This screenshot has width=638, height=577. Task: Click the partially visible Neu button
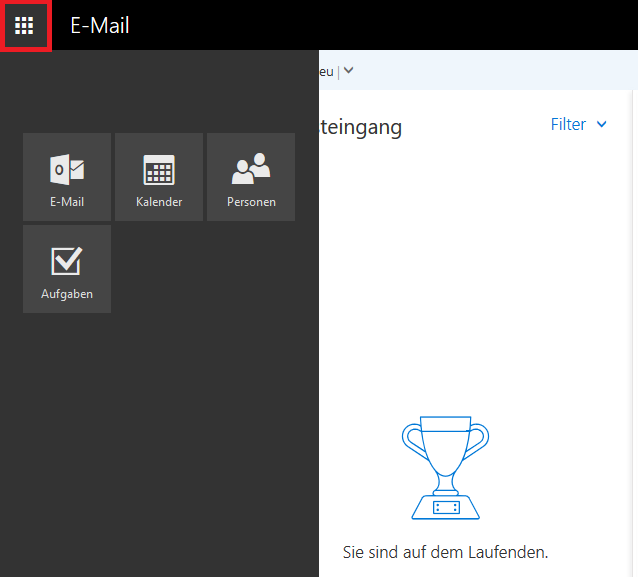tap(325, 71)
